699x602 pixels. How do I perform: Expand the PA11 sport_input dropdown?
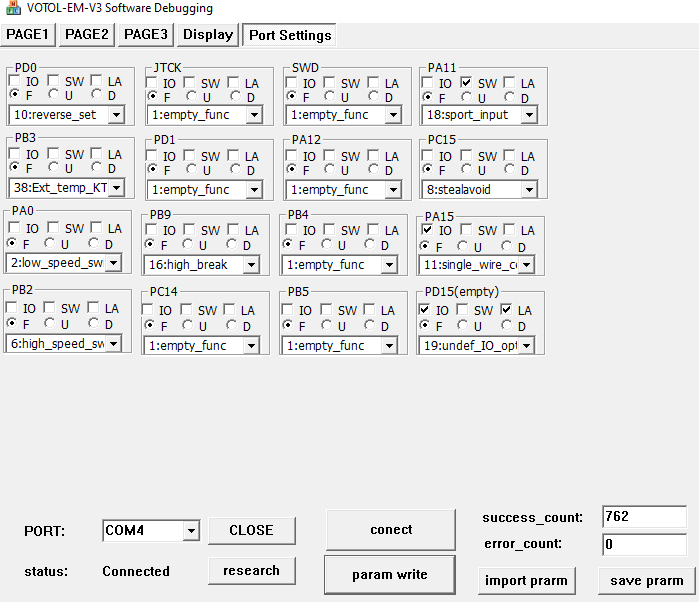pos(529,115)
